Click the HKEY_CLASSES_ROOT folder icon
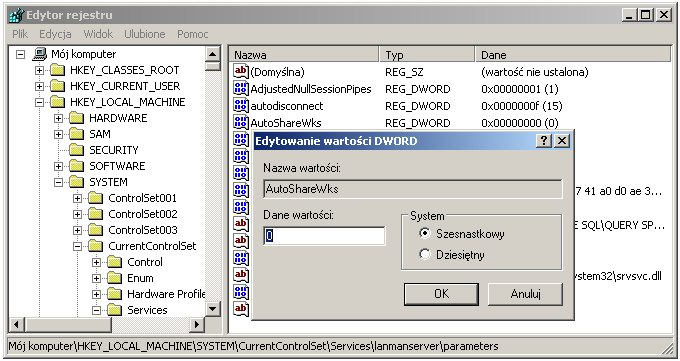 point(58,70)
